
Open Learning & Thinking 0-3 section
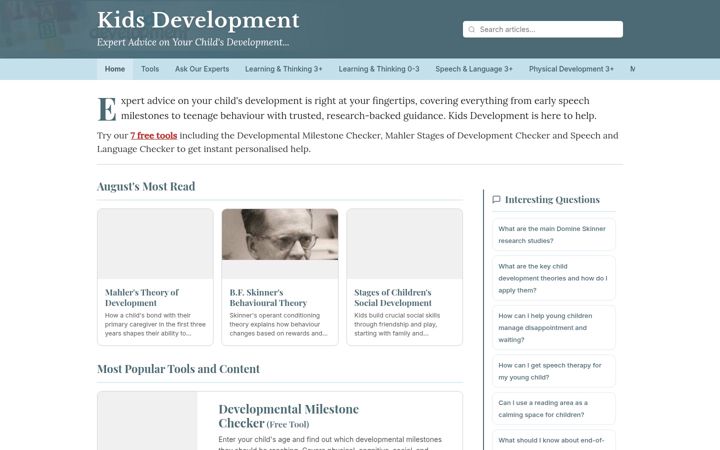[x=379, y=69]
